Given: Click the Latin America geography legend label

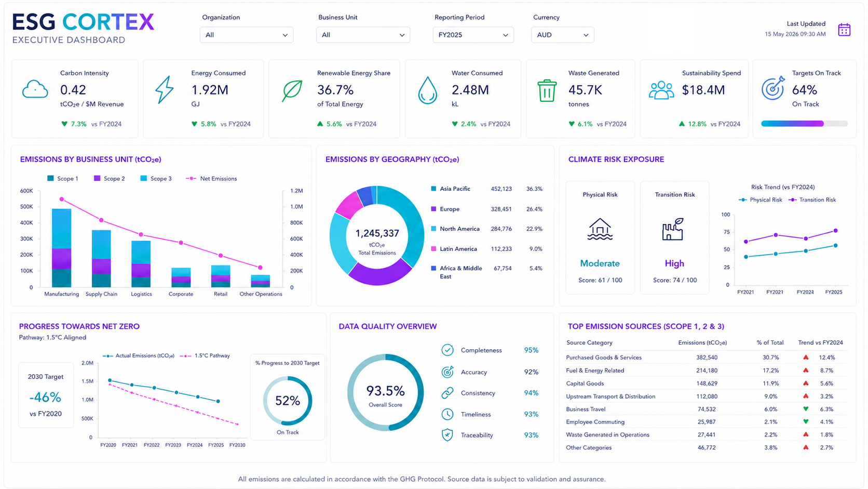Looking at the screenshot, I should pyautogui.click(x=458, y=249).
